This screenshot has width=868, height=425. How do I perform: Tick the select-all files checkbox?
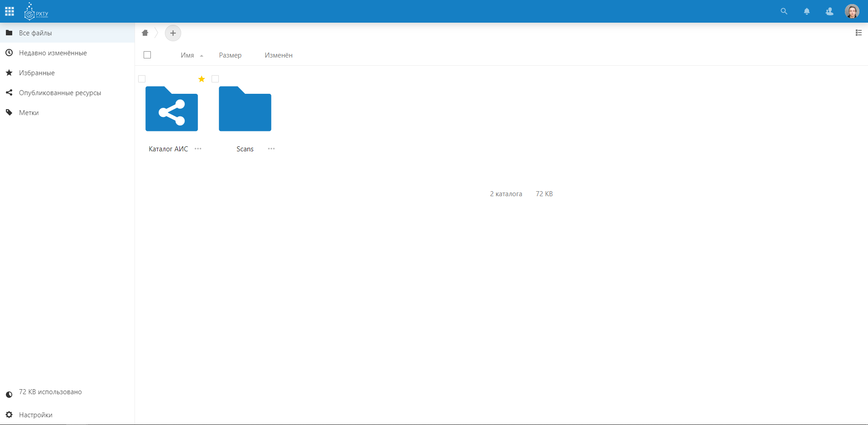[x=147, y=55]
